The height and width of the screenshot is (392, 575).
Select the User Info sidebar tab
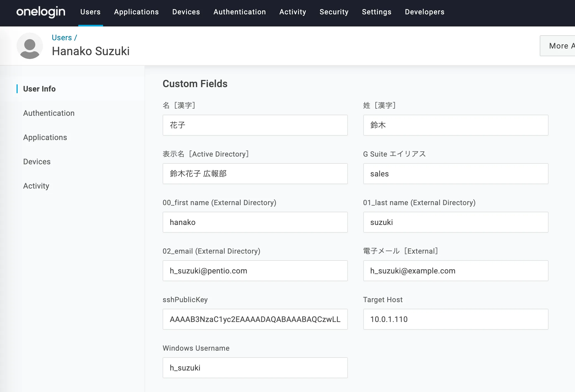39,89
